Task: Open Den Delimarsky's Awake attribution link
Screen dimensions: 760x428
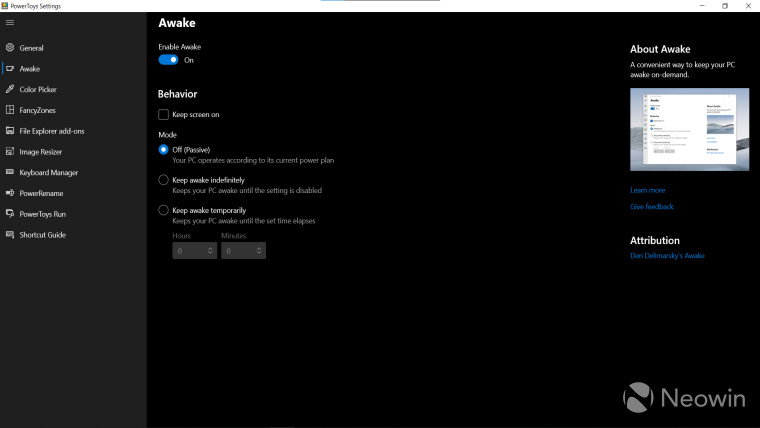Action: click(x=667, y=256)
